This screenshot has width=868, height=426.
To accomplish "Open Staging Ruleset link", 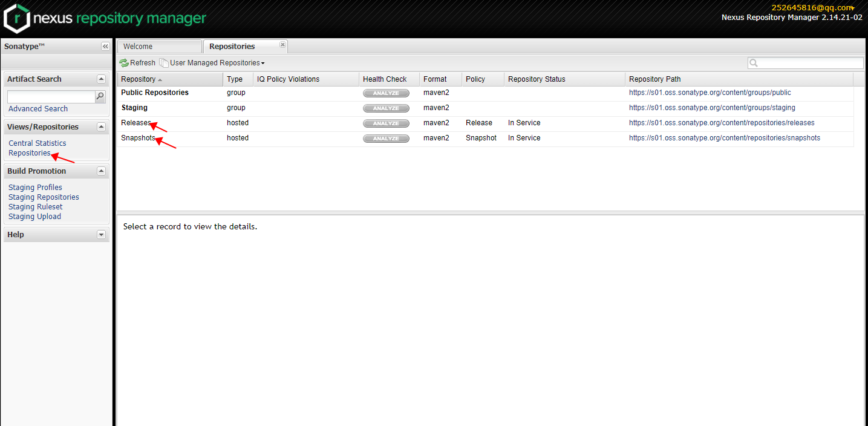I will [x=36, y=207].
